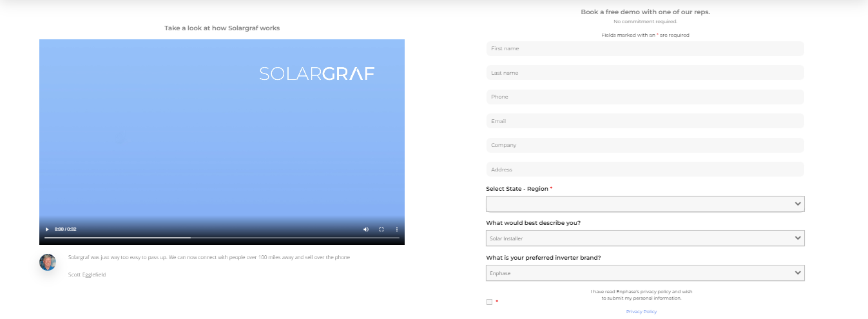Click the First name field

tap(645, 48)
